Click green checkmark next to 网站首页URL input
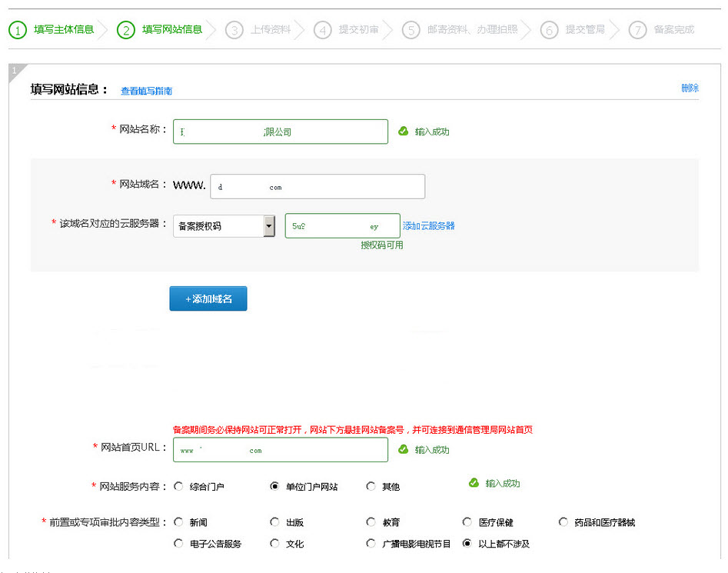The image size is (728, 573). coord(403,450)
